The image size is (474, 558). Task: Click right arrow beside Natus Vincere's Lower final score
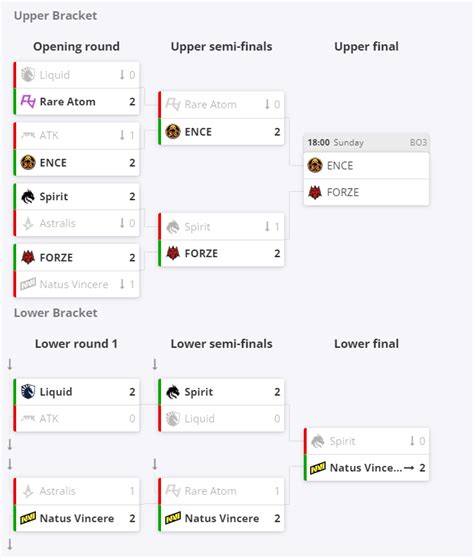point(409,468)
